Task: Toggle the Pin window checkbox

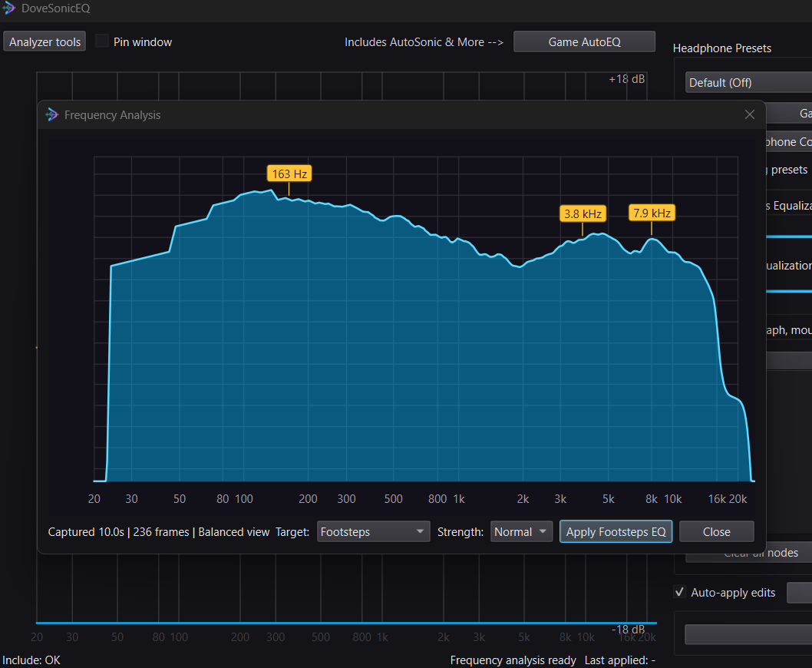Action: 102,41
